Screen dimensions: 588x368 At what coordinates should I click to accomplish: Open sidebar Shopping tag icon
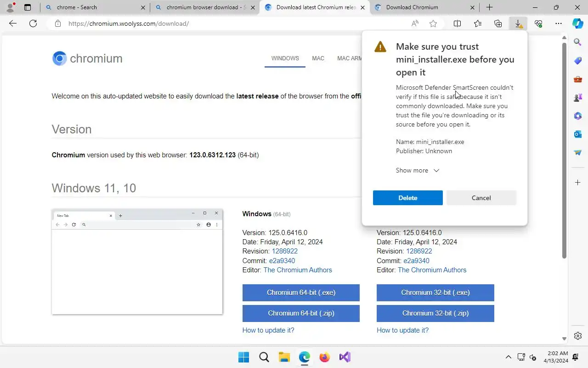(x=578, y=61)
